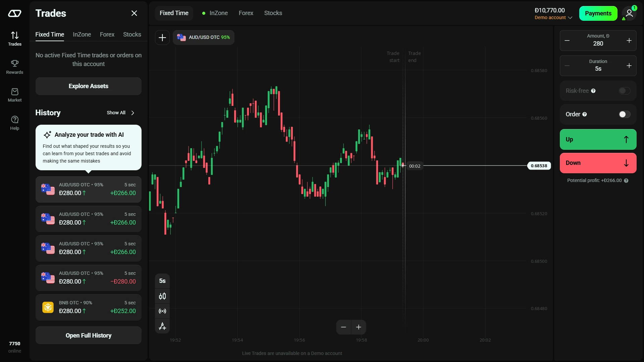Zoom out the chart with minus button
644x362 pixels.
click(343, 327)
